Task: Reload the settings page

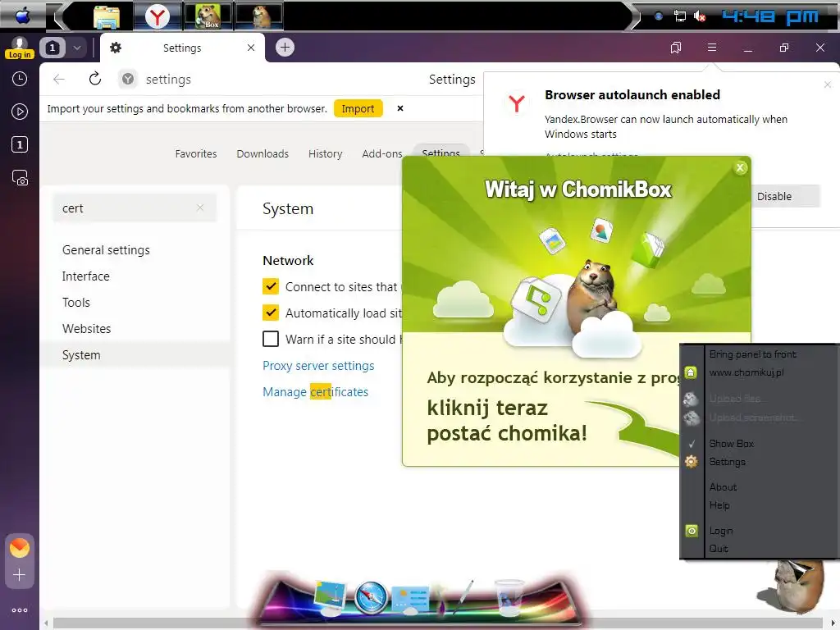Action: tap(95, 79)
